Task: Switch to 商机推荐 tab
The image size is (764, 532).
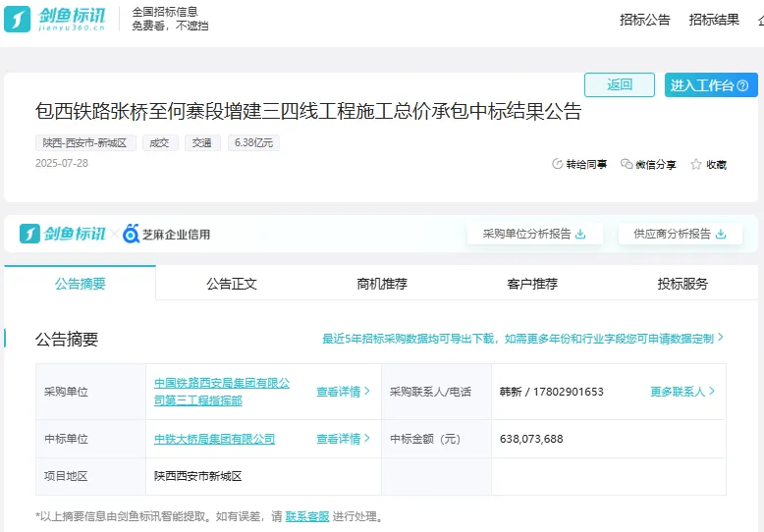Action: click(x=382, y=284)
